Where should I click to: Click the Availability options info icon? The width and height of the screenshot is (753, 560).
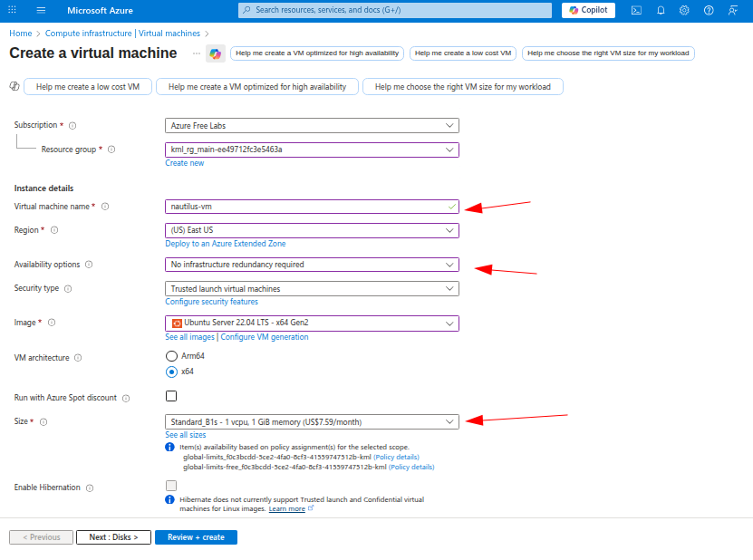89,265
